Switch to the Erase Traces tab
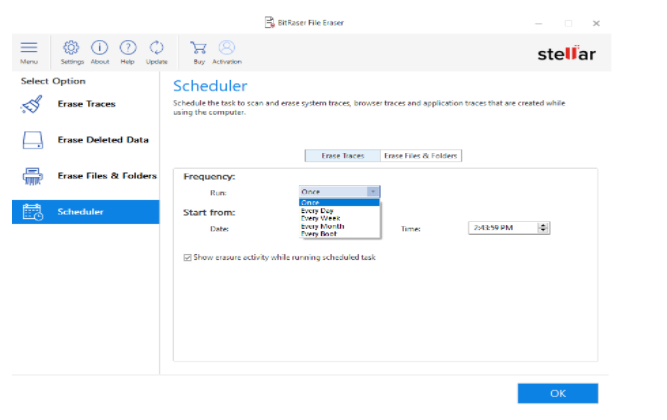Image resolution: width=667 pixels, height=420 pixels. tap(342, 156)
